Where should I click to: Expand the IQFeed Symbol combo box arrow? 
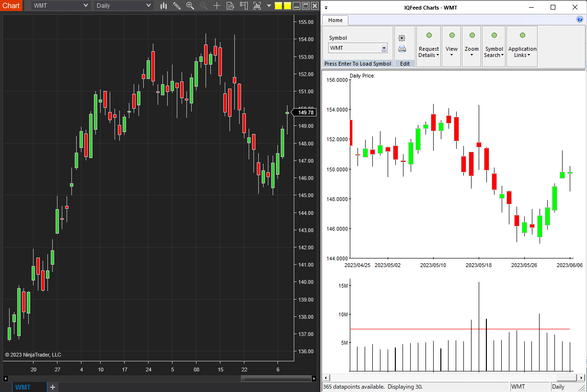(x=384, y=48)
